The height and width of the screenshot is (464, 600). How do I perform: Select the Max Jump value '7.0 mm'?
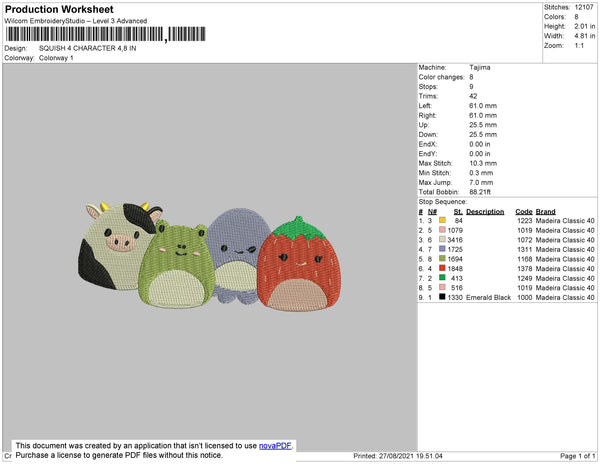481,182
